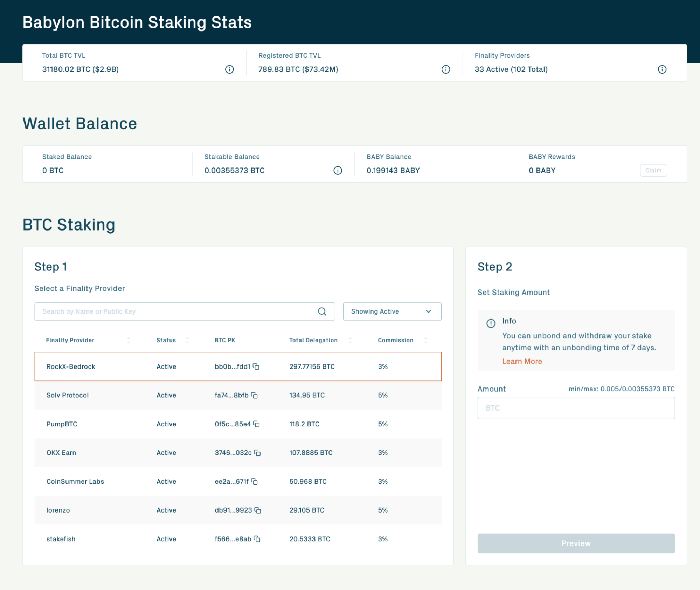Click the 20.5333 BTC delegation value

pyautogui.click(x=310, y=539)
